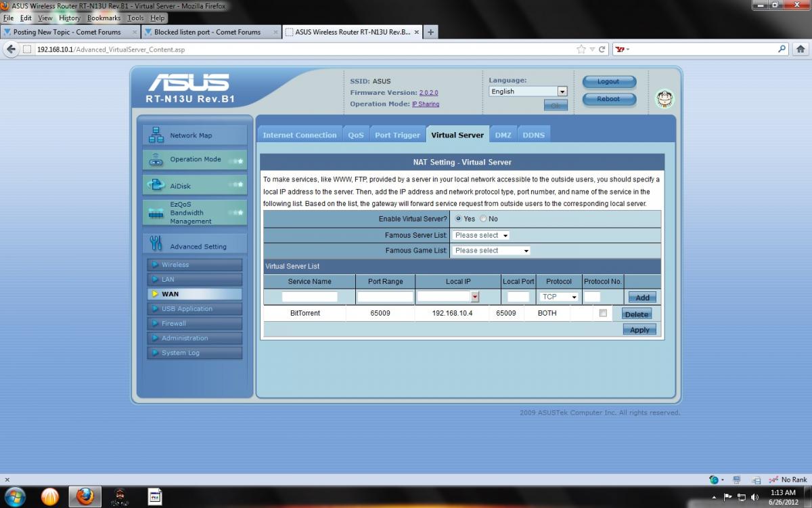
Task: Close the Posting New Topic tab
Action: (x=135, y=32)
